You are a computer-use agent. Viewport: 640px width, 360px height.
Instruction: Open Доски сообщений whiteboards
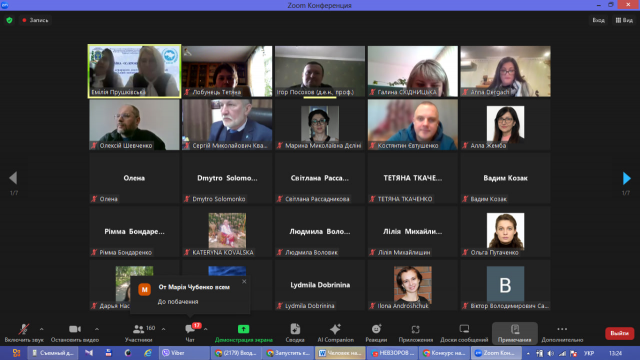(x=464, y=333)
